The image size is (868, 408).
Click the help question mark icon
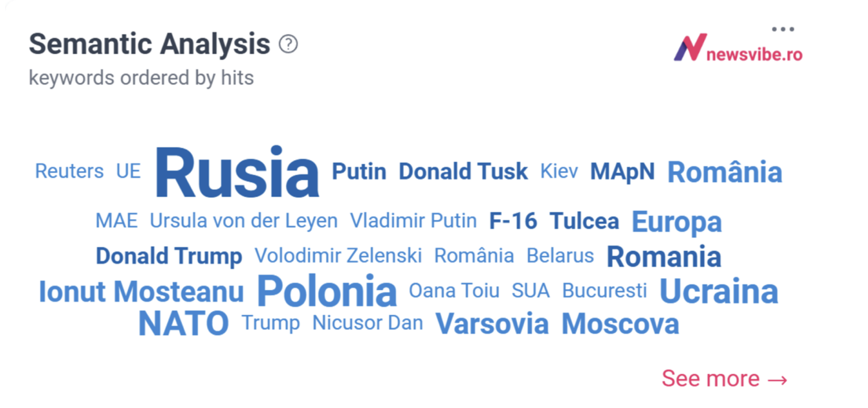coord(288,44)
